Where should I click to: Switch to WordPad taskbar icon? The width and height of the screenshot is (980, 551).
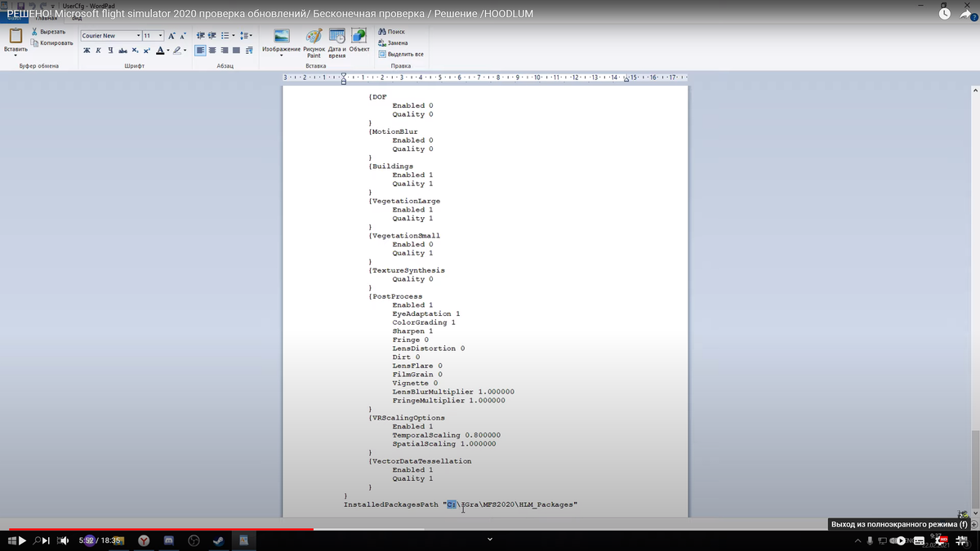[243, 540]
